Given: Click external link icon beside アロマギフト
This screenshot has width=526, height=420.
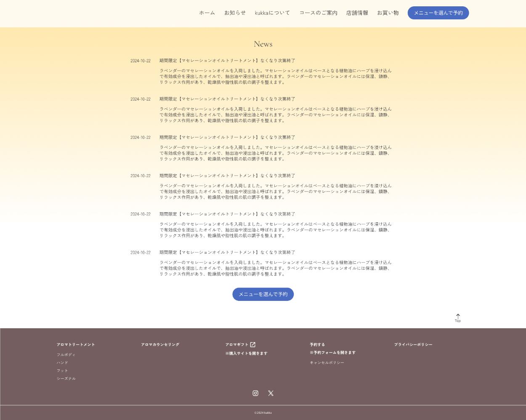Looking at the screenshot, I should point(253,345).
